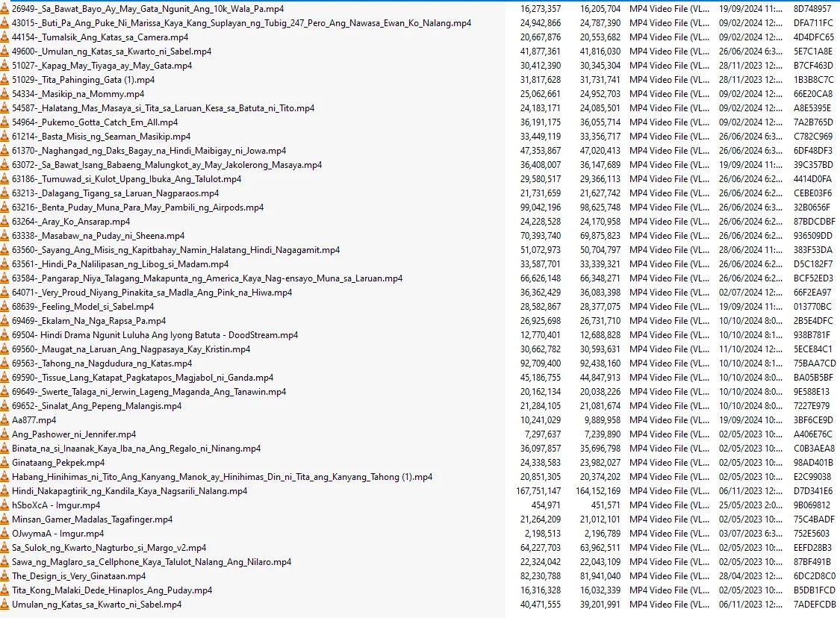Image resolution: width=840 pixels, height=618 pixels.
Task: Click the date 28/06/2024 11:...
Action: point(750,250)
